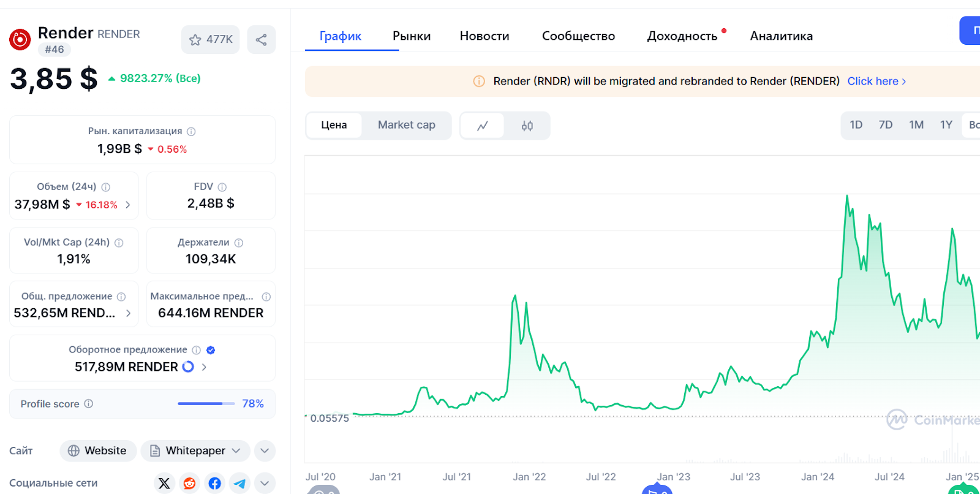Toggle chart to Market cap
This screenshot has height=494, width=980.
point(406,125)
